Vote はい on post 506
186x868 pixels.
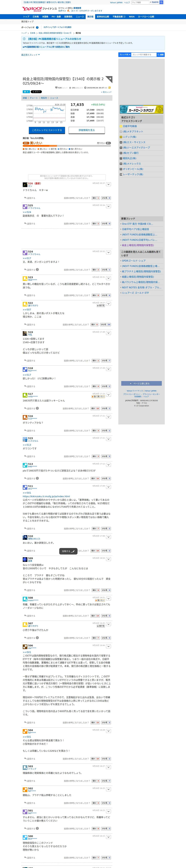(95, 722)
